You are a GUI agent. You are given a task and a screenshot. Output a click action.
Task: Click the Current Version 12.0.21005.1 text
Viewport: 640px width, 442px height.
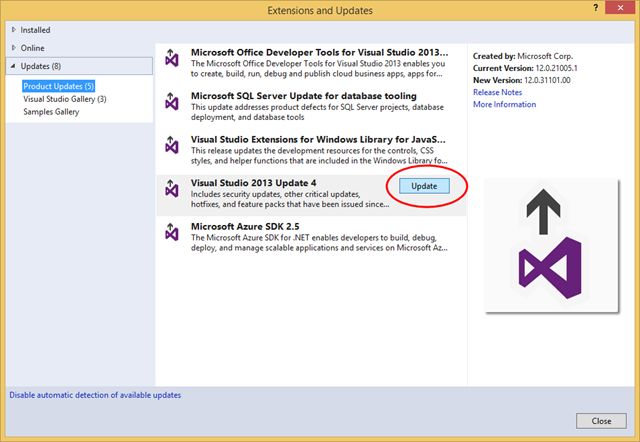coord(525,68)
